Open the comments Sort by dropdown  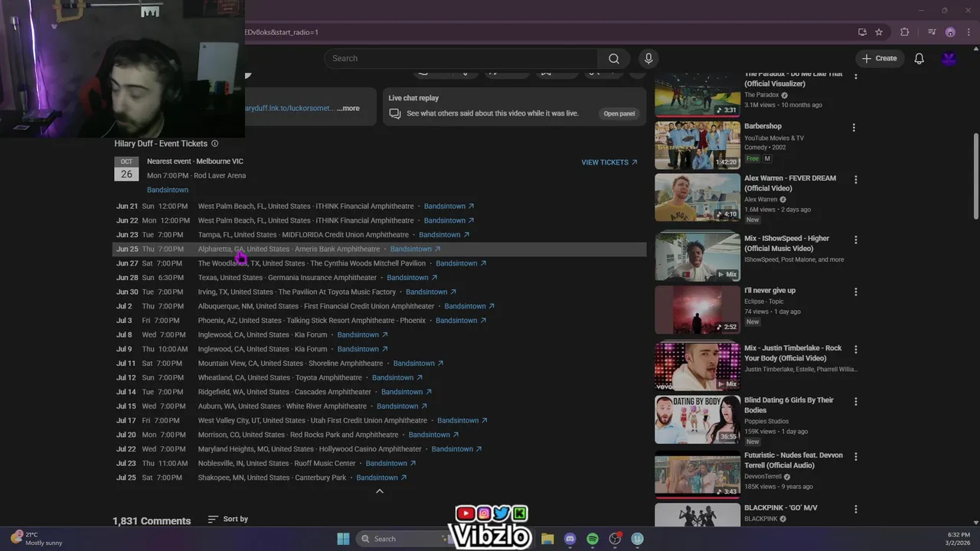[x=228, y=519]
